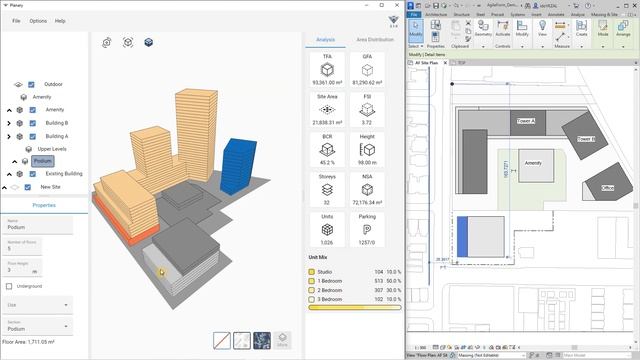Uncheck the Building A checkbox

point(33,136)
